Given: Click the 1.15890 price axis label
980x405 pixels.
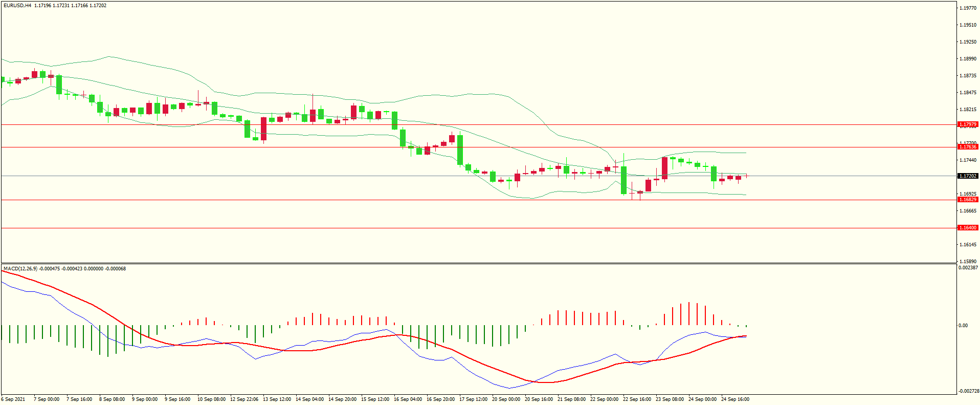Looking at the screenshot, I should coord(968,262).
